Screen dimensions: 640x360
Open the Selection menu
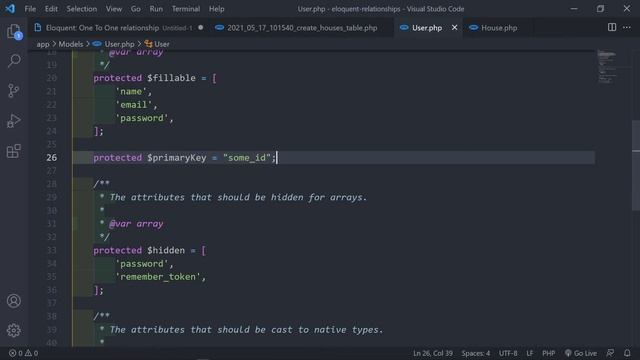tap(82, 9)
